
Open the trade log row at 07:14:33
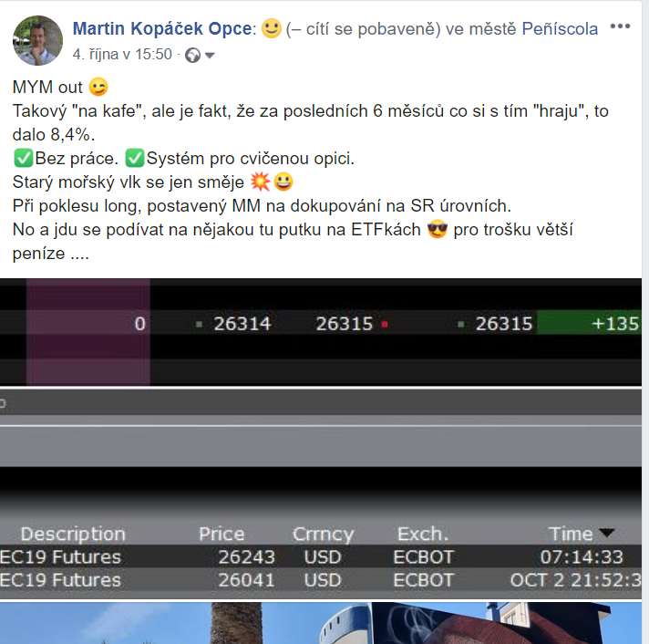tap(321, 556)
